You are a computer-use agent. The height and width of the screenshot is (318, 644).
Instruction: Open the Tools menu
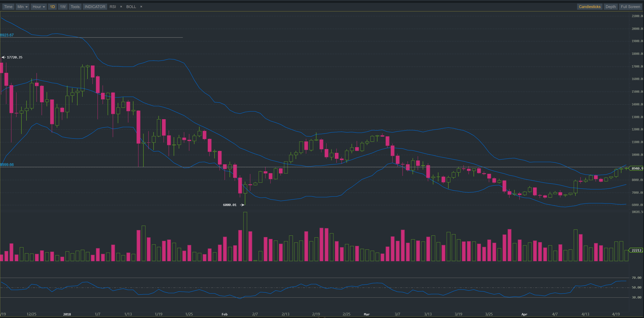pyautogui.click(x=75, y=7)
